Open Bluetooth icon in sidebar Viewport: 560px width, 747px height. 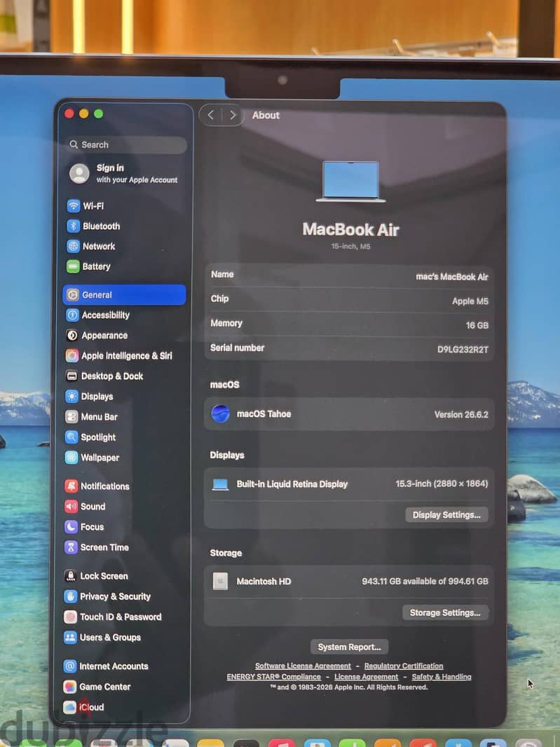coord(73,226)
